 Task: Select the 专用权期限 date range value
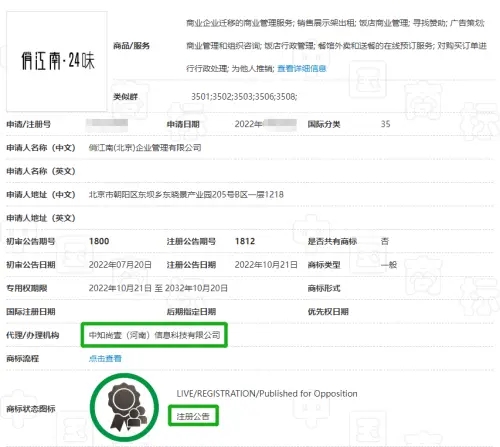coord(158,288)
